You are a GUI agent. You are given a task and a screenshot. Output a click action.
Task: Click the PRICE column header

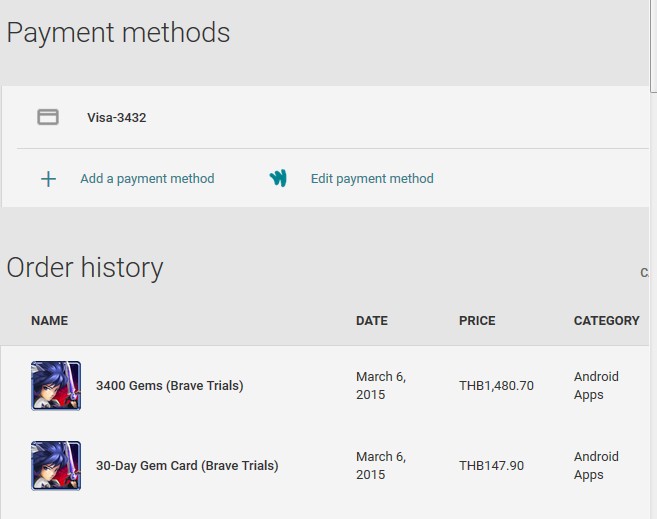(x=477, y=321)
